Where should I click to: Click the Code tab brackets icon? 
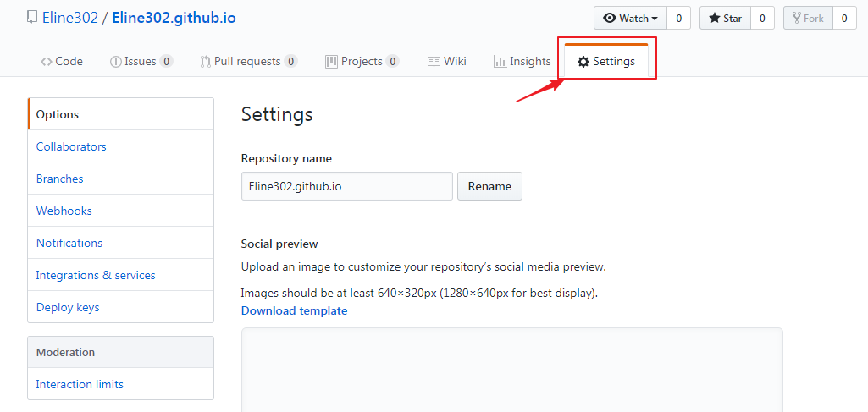point(47,62)
